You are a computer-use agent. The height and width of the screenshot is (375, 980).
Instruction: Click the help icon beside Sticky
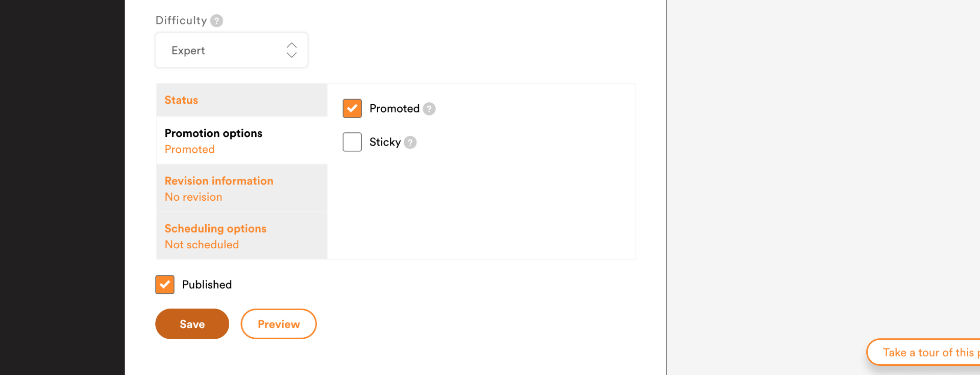410,143
